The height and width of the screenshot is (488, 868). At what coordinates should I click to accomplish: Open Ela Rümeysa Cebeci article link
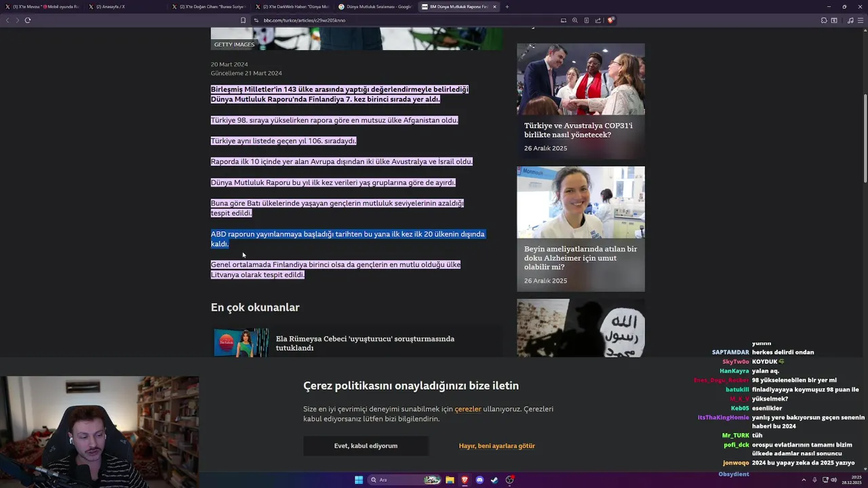[365, 343]
